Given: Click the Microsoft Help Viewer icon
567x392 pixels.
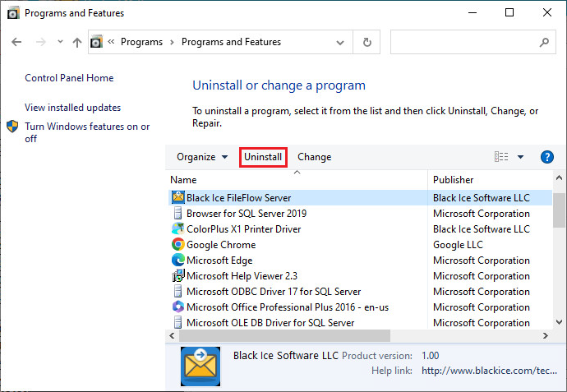Looking at the screenshot, I should [178, 276].
